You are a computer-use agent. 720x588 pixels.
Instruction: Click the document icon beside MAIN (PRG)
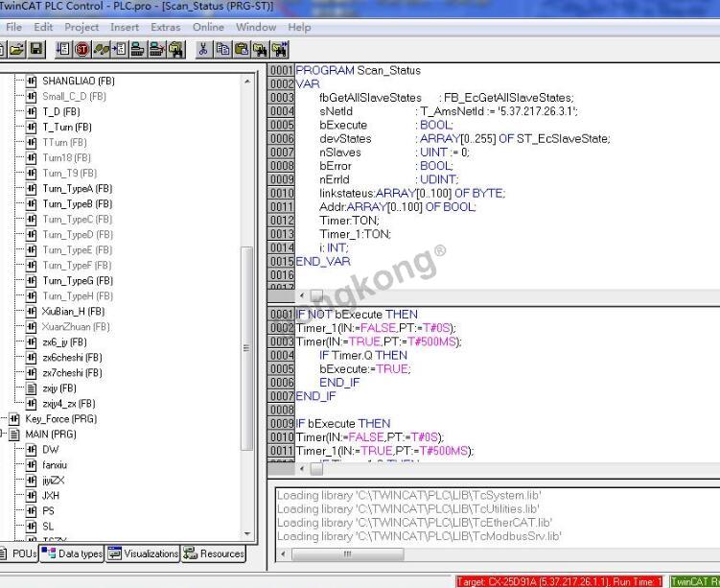(x=14, y=435)
